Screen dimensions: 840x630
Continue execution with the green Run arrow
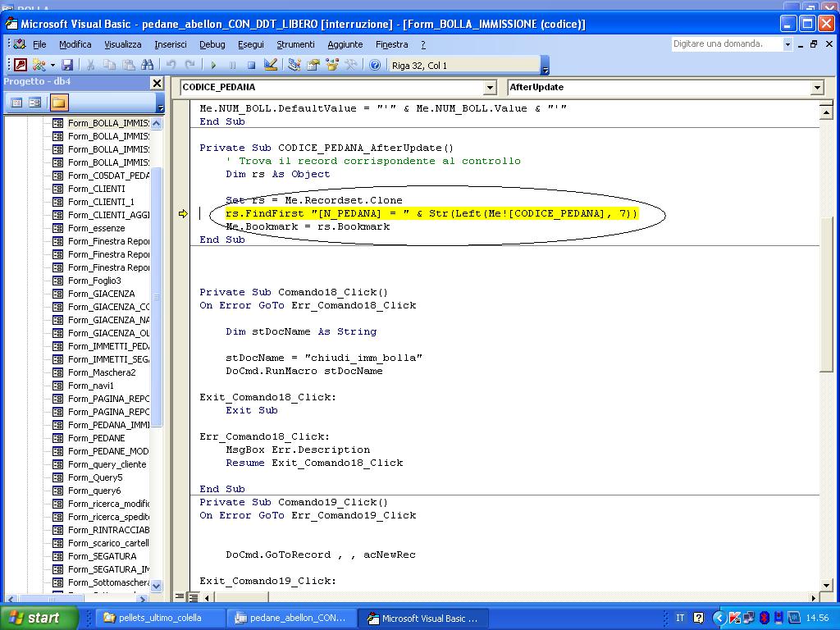[x=214, y=65]
